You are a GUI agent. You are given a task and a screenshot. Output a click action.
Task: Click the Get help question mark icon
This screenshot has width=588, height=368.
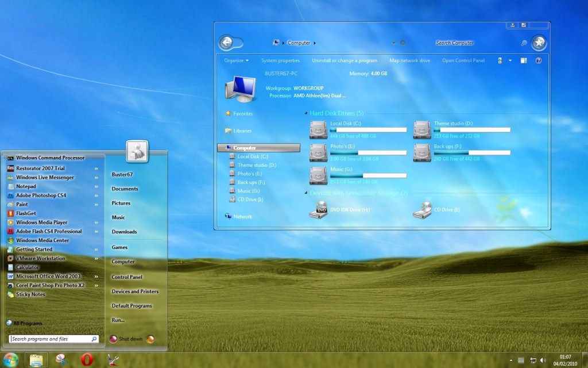click(x=538, y=60)
